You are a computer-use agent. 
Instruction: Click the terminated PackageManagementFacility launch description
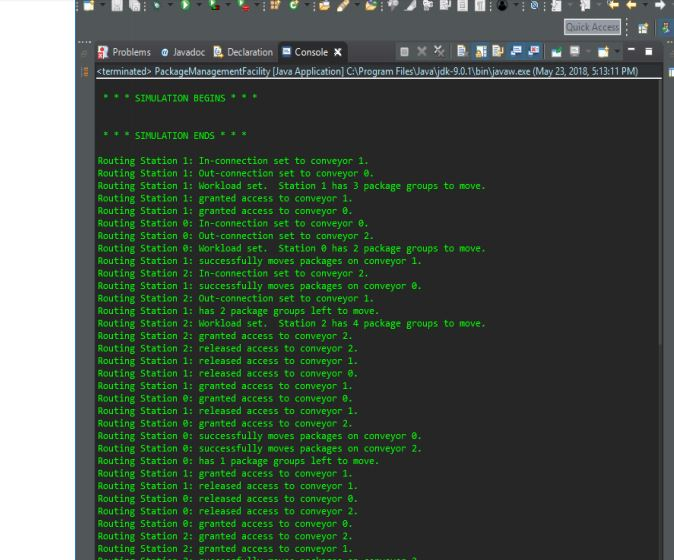click(x=367, y=71)
